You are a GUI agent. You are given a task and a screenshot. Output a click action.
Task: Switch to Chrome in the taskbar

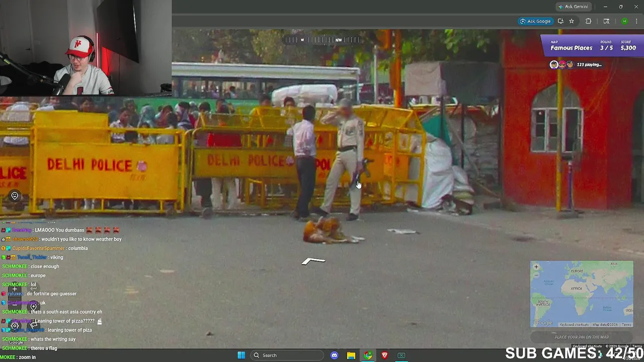[x=368, y=355]
